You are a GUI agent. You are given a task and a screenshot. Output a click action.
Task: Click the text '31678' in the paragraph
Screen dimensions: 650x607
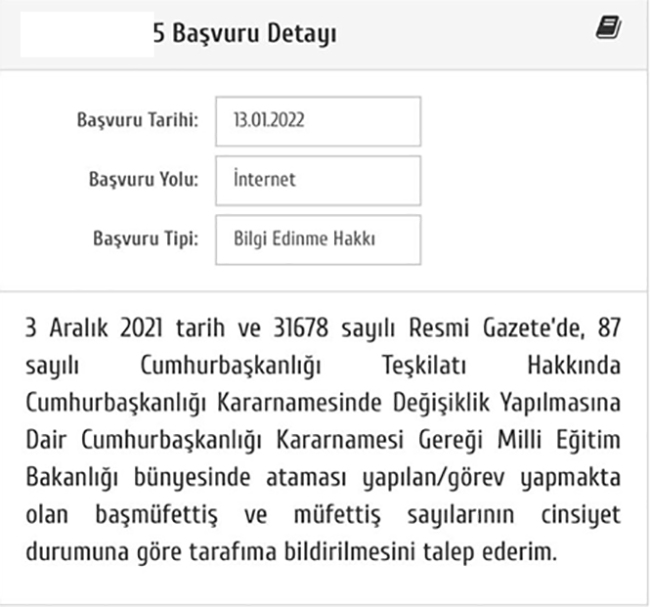pyautogui.click(x=301, y=328)
